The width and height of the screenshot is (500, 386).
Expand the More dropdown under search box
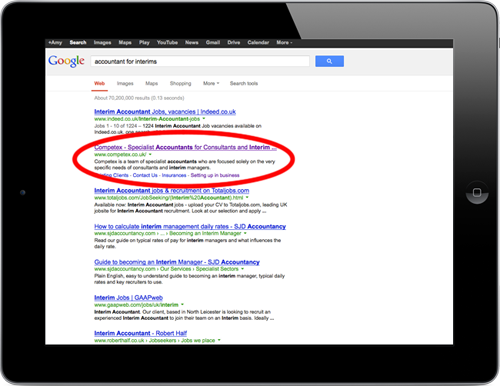pos(211,83)
